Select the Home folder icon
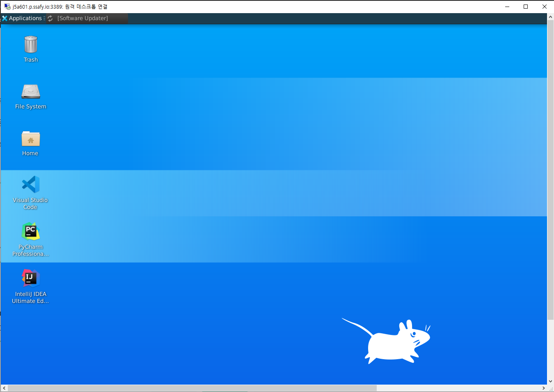 (31, 139)
